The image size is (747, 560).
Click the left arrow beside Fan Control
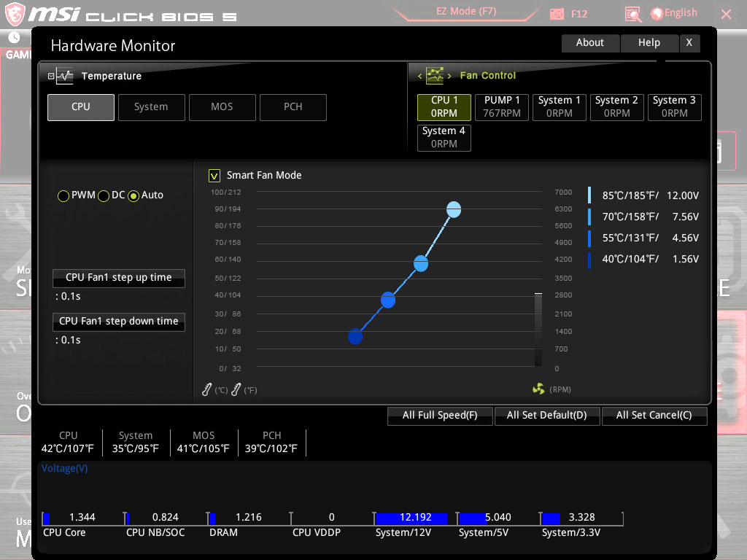pos(419,76)
